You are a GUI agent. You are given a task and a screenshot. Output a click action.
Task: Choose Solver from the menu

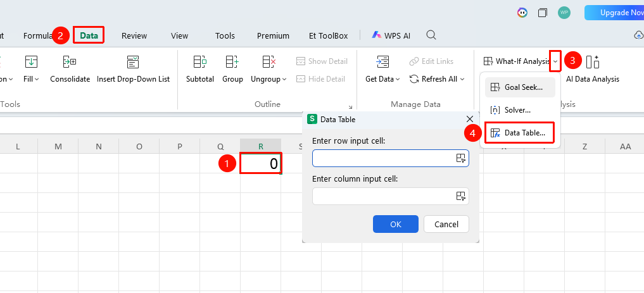click(520, 110)
